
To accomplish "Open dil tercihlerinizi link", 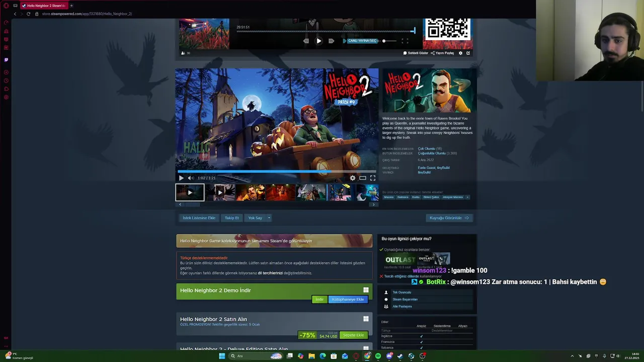I will [270, 273].
